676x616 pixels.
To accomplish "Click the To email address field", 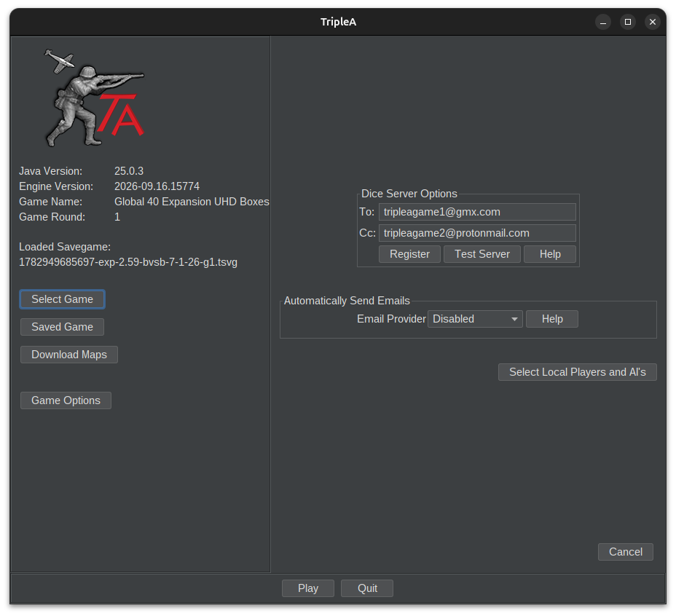I will pyautogui.click(x=477, y=212).
